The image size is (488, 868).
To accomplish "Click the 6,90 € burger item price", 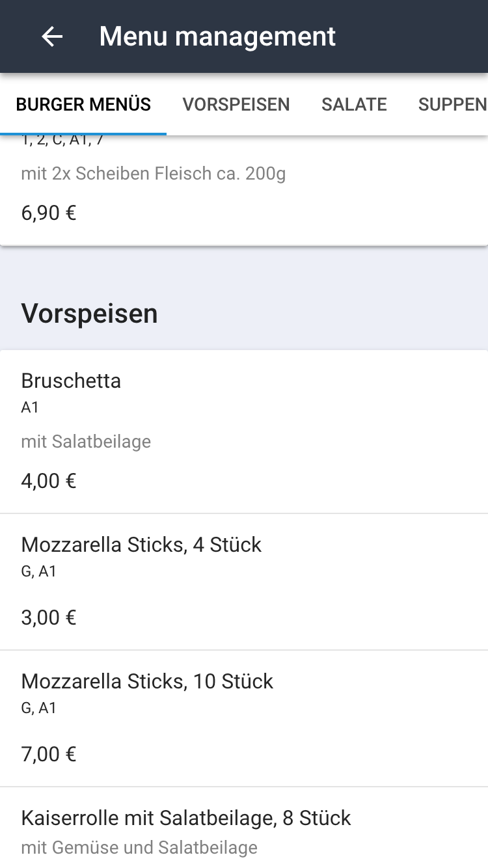I will point(49,213).
